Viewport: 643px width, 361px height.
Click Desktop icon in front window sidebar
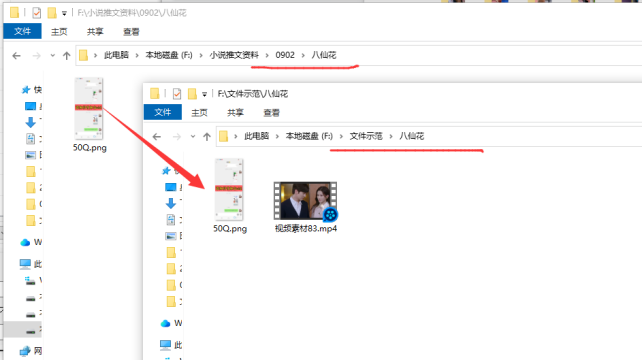tap(171, 187)
